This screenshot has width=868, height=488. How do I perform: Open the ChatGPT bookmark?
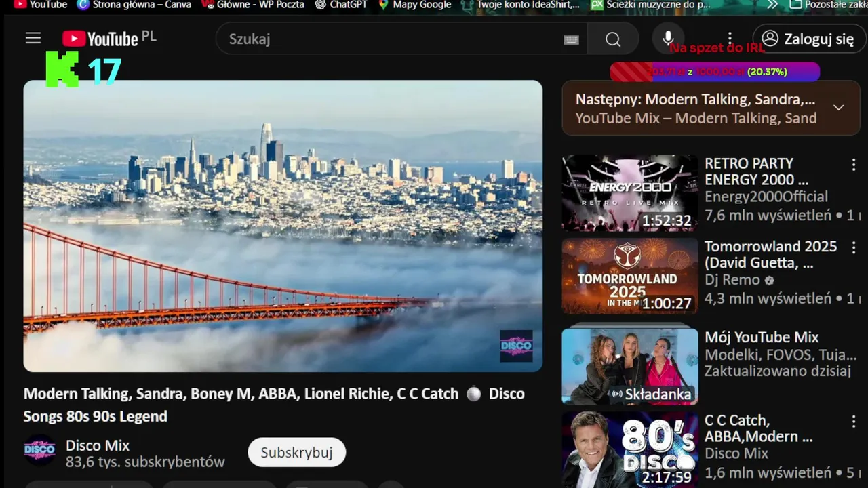(x=341, y=5)
